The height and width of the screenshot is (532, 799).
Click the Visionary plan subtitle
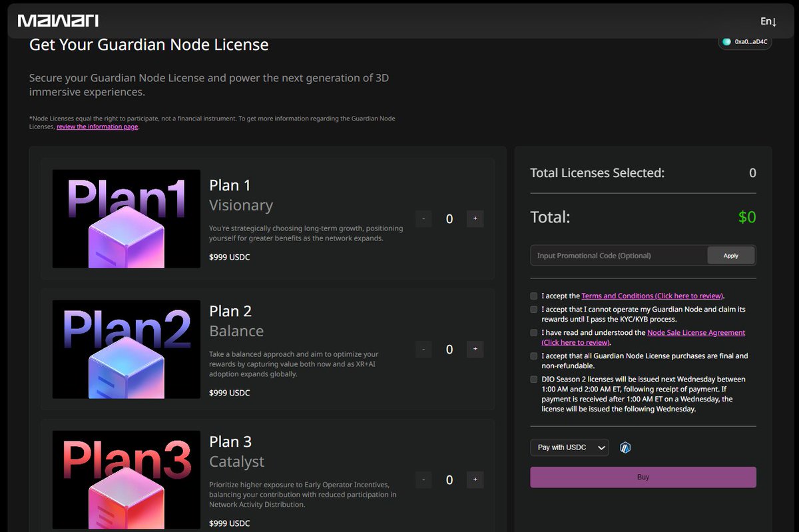coord(241,205)
